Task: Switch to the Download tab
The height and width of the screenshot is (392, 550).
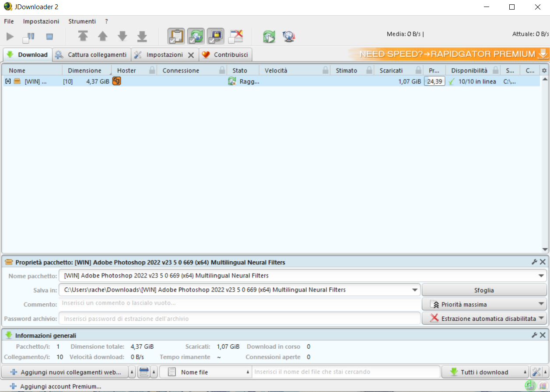Action: click(x=28, y=55)
